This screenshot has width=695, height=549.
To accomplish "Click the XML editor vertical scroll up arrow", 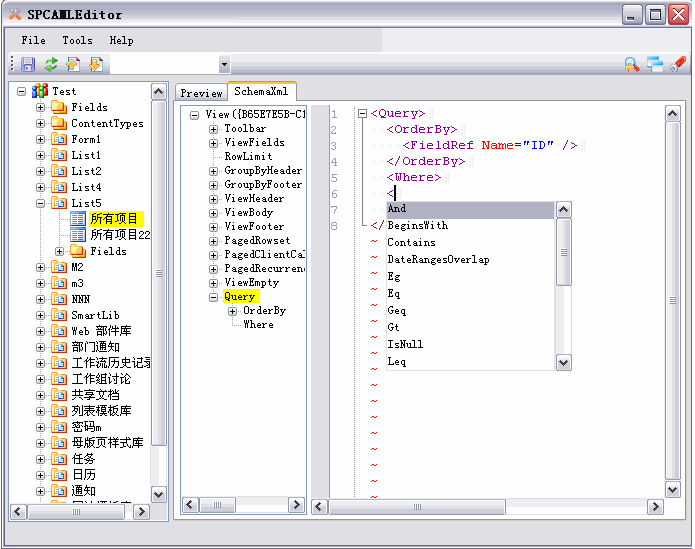I will 672,114.
